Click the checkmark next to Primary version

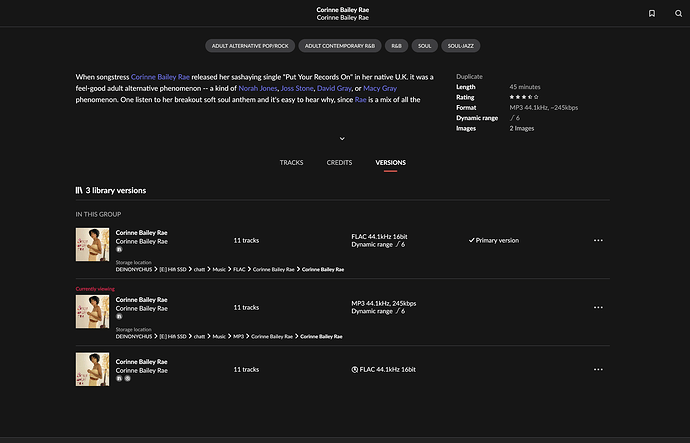pyautogui.click(x=471, y=240)
